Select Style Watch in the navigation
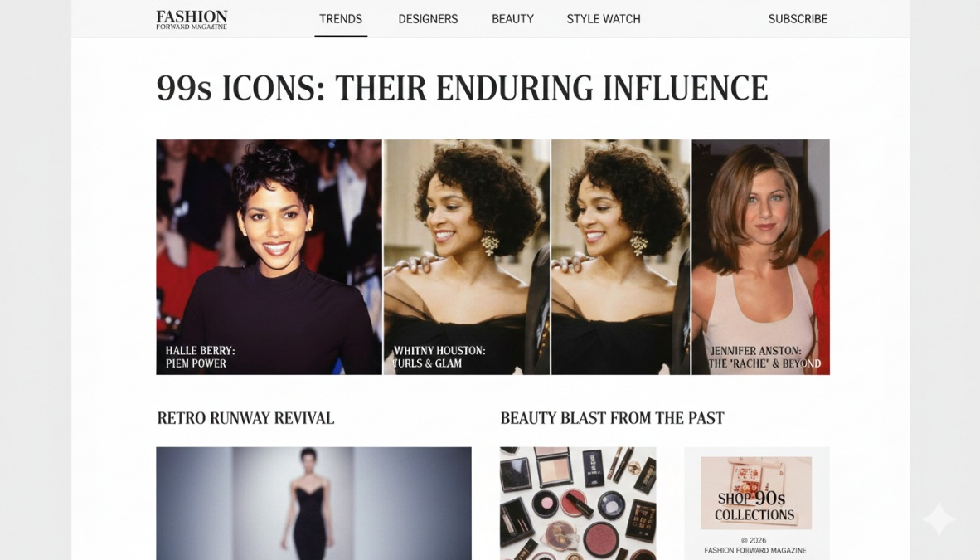980x560 pixels. pos(603,19)
